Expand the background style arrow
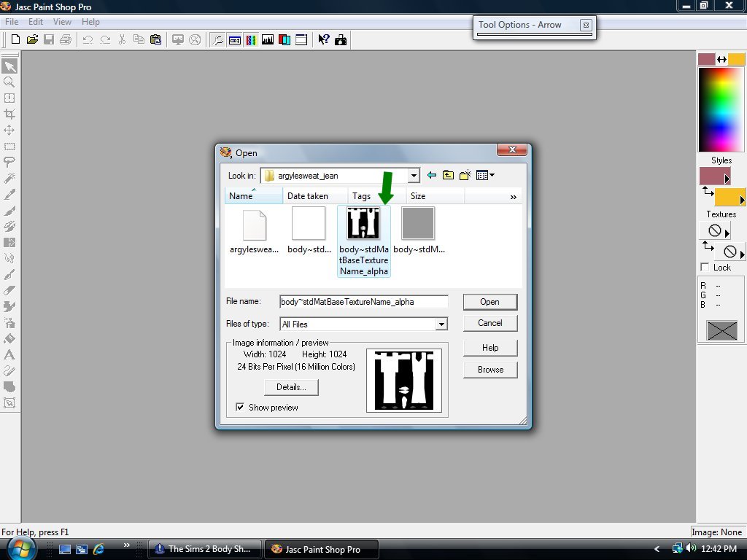Image resolution: width=747 pixels, height=560 pixels. click(742, 200)
